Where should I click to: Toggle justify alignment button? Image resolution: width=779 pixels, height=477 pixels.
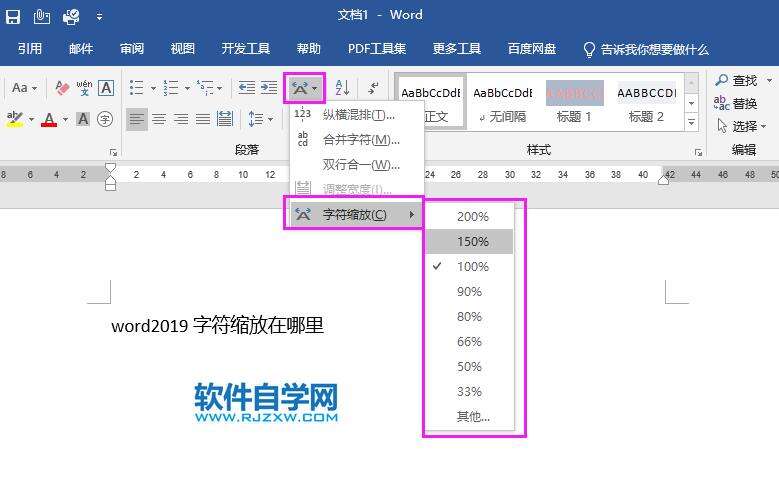[203, 119]
